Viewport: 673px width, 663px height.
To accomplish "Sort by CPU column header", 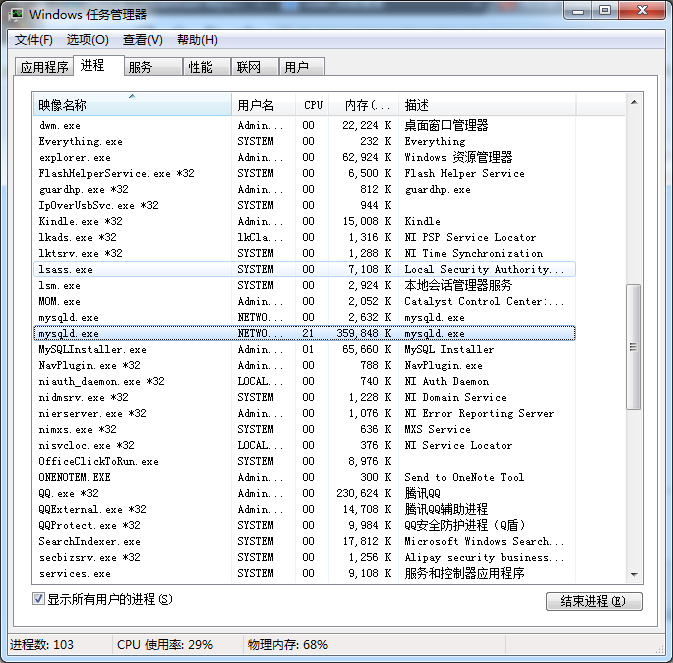I will point(312,105).
